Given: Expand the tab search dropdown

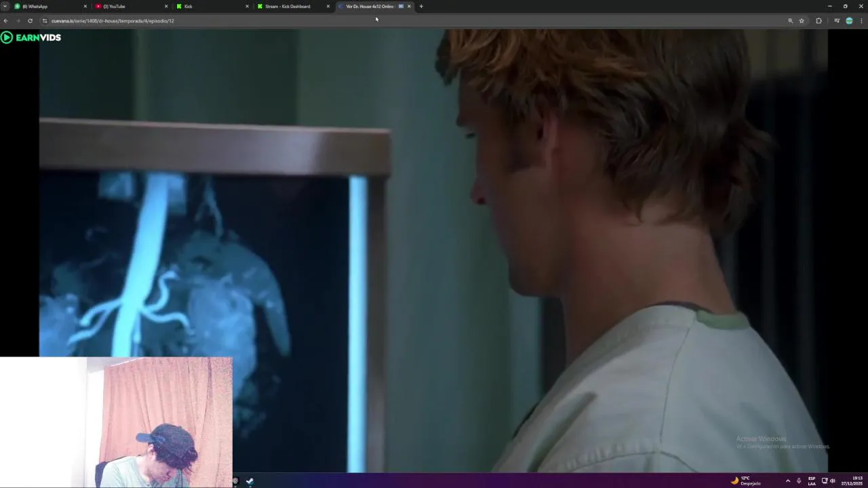Looking at the screenshot, I should (x=5, y=6).
